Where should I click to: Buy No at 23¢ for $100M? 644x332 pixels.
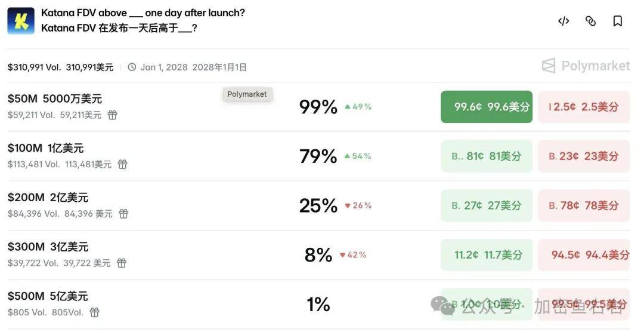click(x=584, y=156)
